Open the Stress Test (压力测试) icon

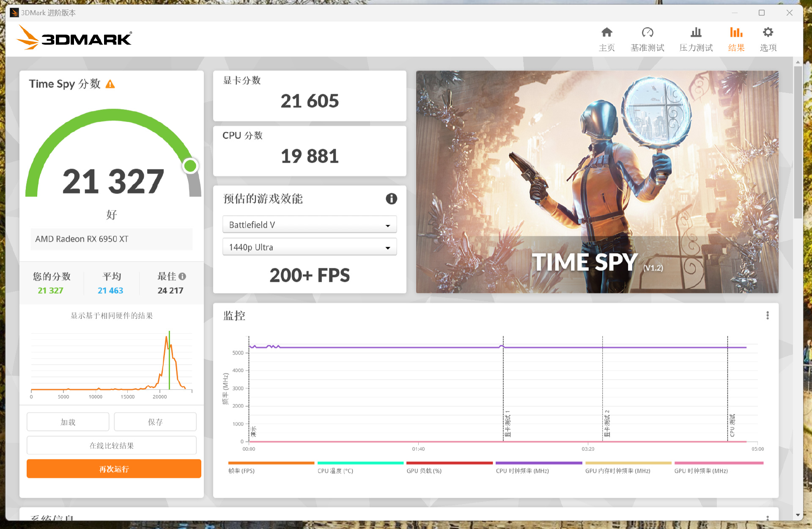tap(696, 33)
